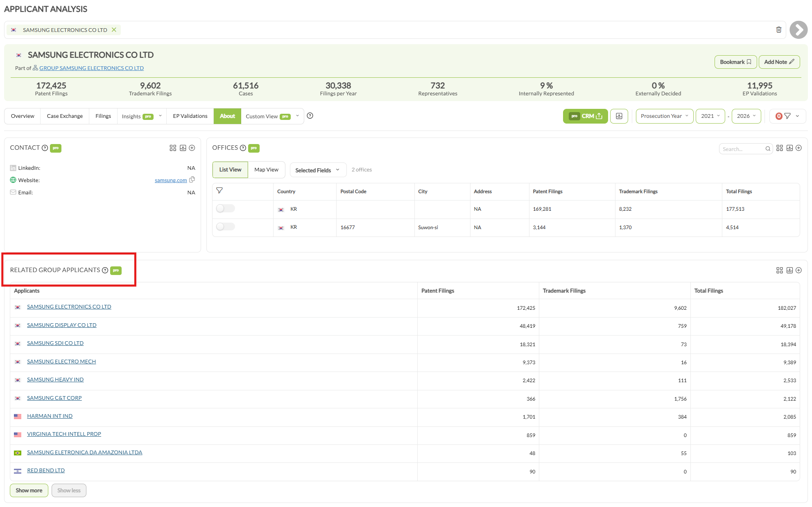812x507 pixels.
Task: Click the trash icon in applicant search bar
Action: pyautogui.click(x=778, y=30)
